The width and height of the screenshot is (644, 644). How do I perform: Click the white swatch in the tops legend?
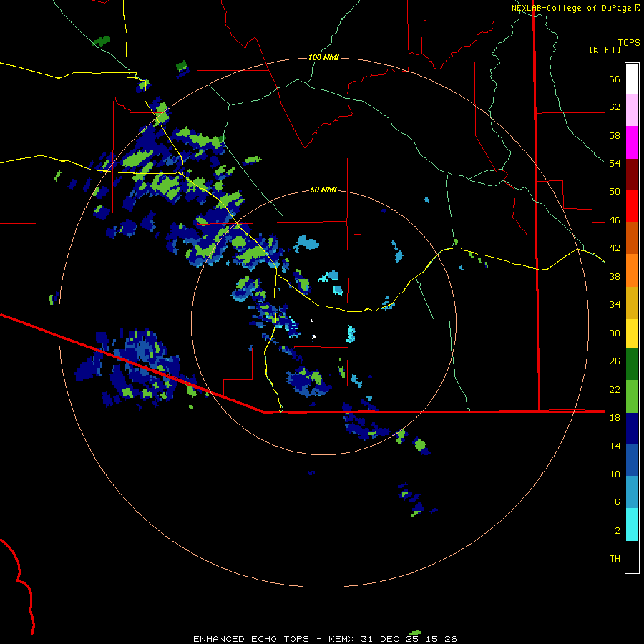click(x=632, y=79)
